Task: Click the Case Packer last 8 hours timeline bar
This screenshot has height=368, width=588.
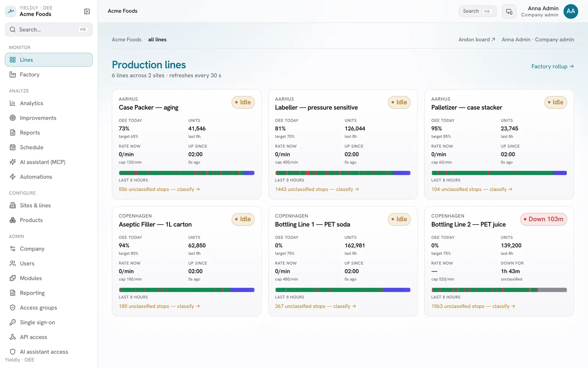Action: [x=187, y=173]
